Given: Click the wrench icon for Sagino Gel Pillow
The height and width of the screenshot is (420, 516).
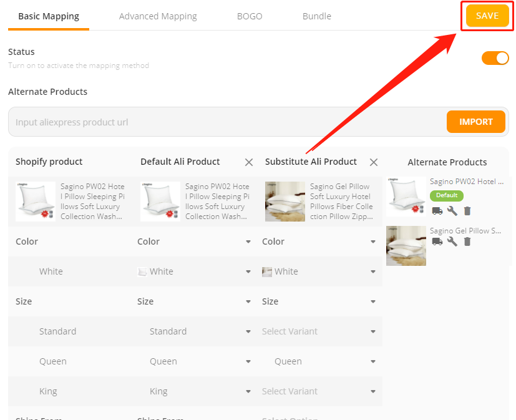Looking at the screenshot, I should tap(452, 242).
